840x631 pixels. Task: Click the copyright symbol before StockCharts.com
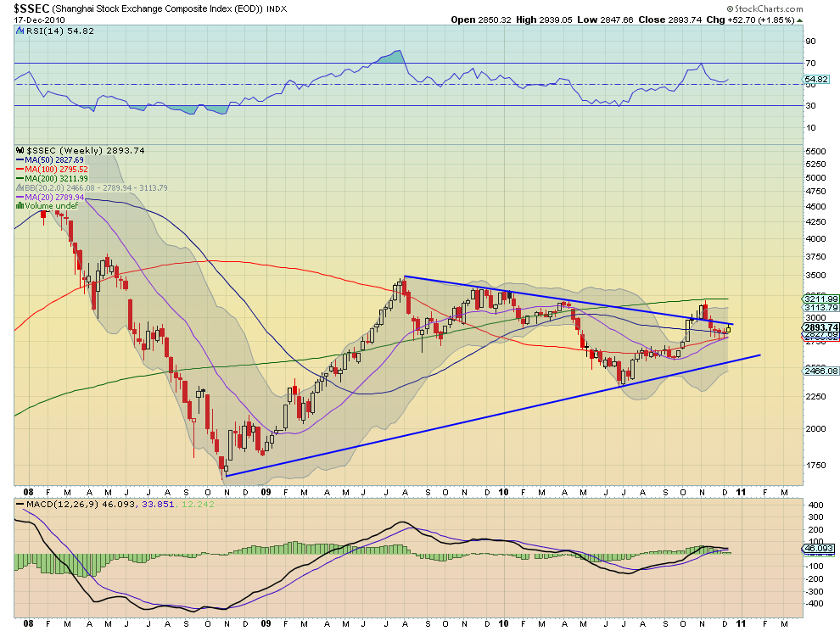click(731, 8)
